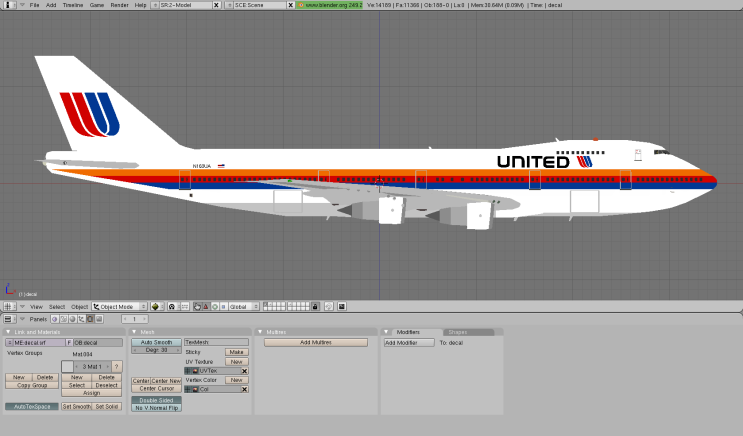Click the icon right of the layer lock

pos(328,307)
